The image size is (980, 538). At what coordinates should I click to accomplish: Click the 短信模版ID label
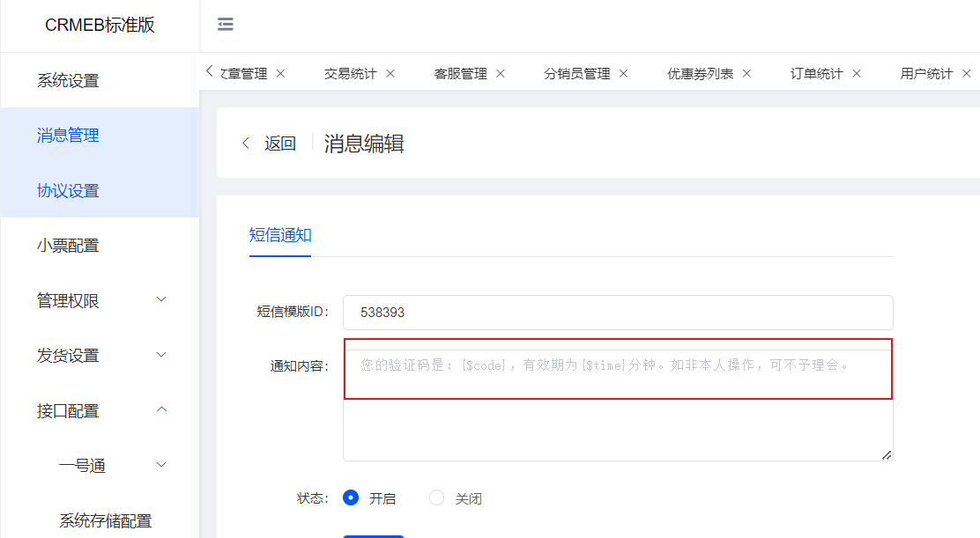coord(293,312)
